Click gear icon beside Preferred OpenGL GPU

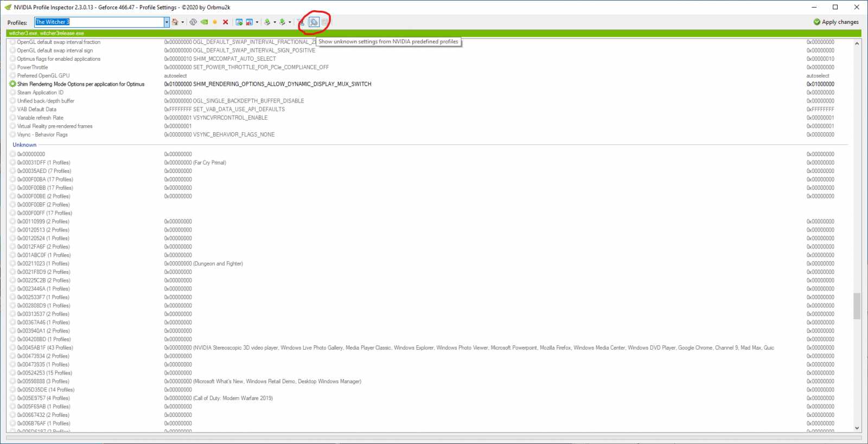click(12, 76)
